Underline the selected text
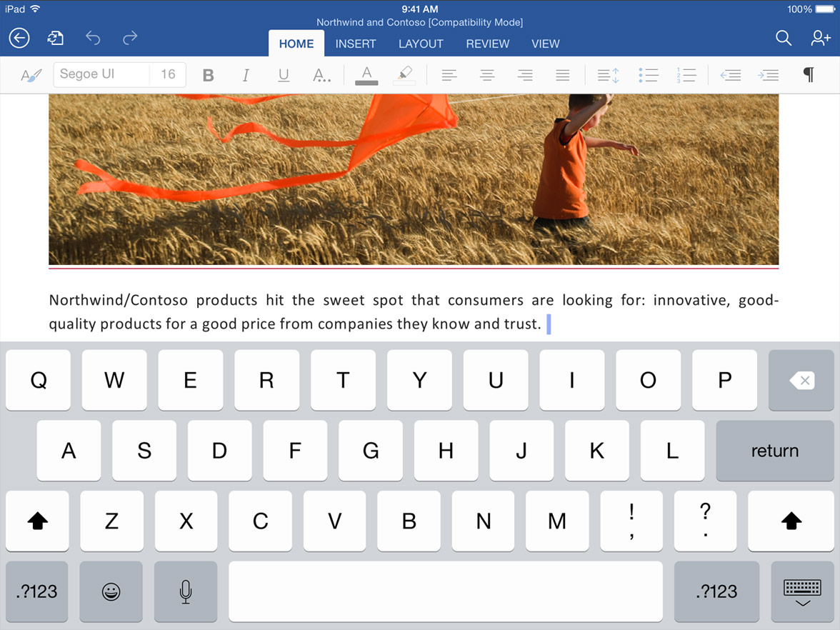840x630 pixels. (284, 74)
